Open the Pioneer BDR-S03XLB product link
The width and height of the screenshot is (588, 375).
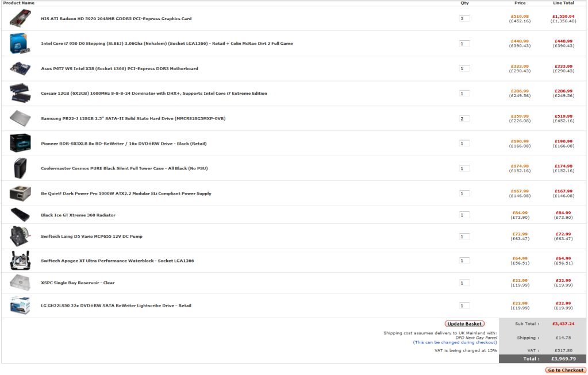[124, 144]
